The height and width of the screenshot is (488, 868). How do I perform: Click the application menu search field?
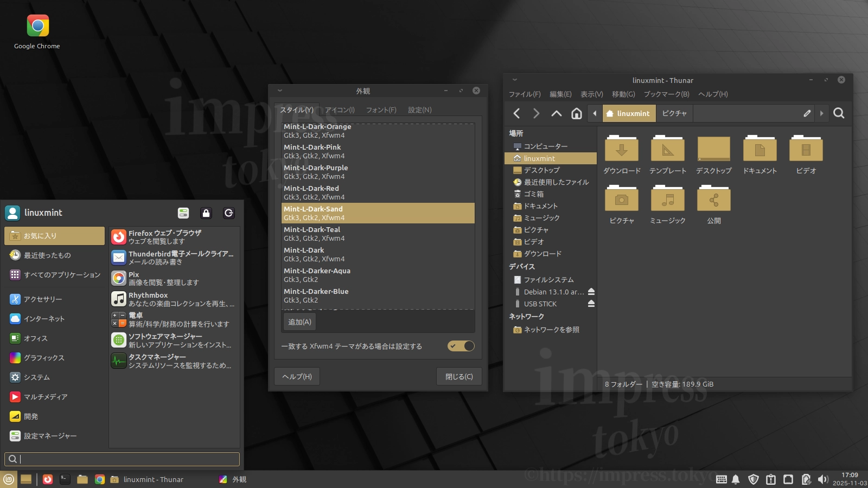122,459
